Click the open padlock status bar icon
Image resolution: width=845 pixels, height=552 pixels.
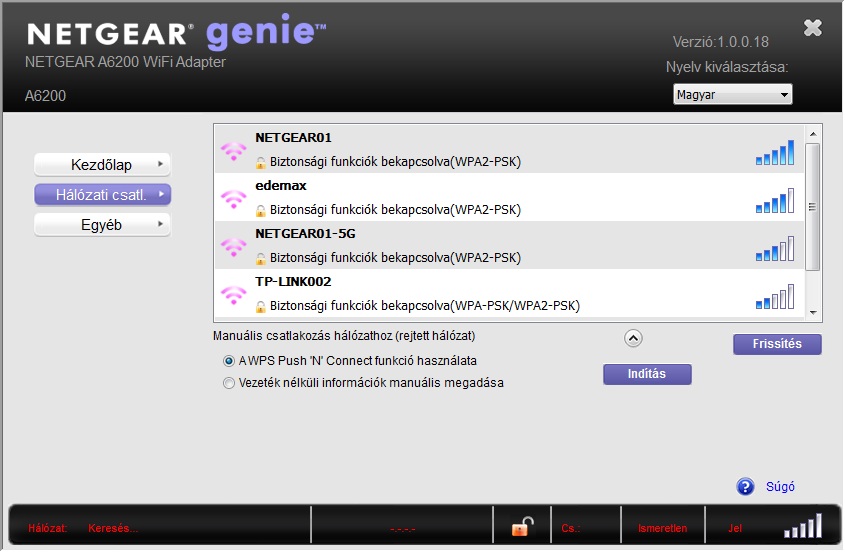point(522,526)
